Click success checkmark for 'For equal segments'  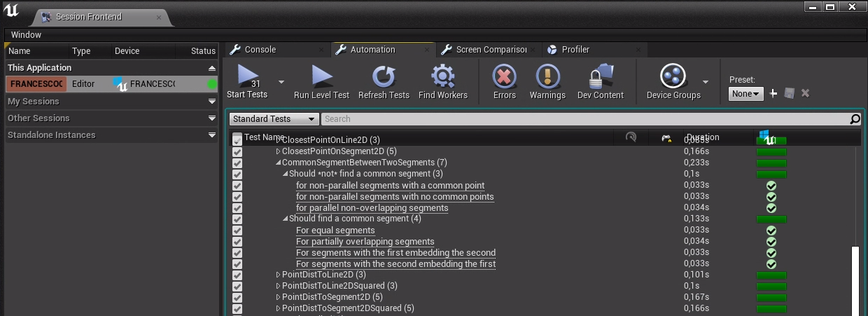[771, 231]
